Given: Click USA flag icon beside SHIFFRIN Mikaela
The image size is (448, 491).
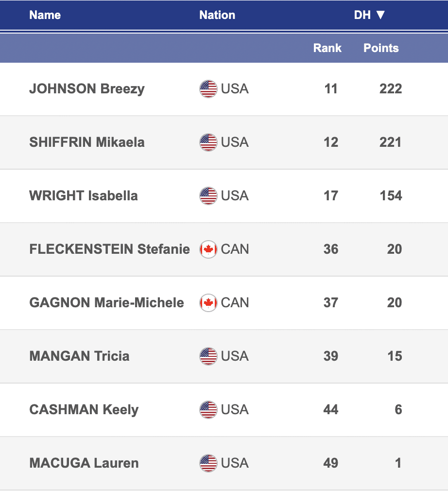Looking at the screenshot, I should pos(208,142).
